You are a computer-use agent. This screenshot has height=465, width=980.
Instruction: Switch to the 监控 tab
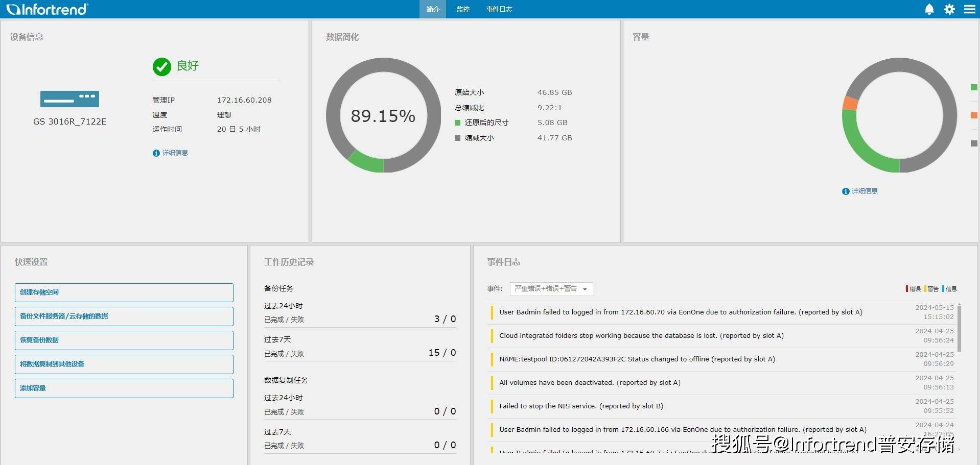tap(463, 9)
